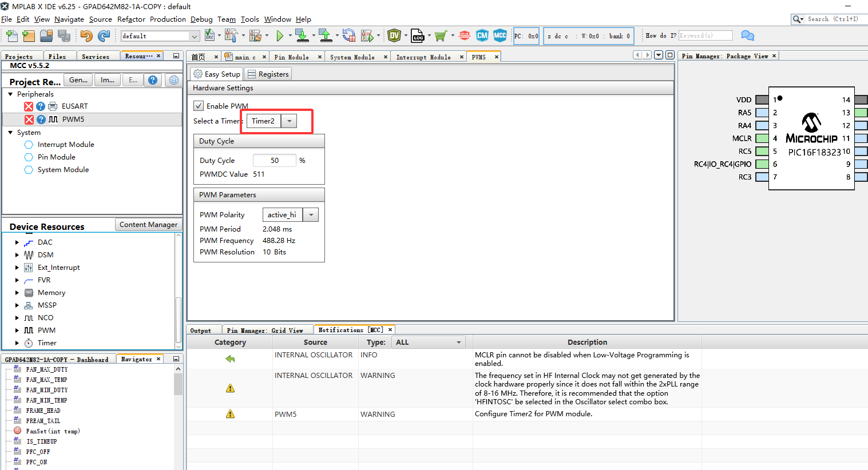Click the Redo arrow icon

tap(104, 35)
